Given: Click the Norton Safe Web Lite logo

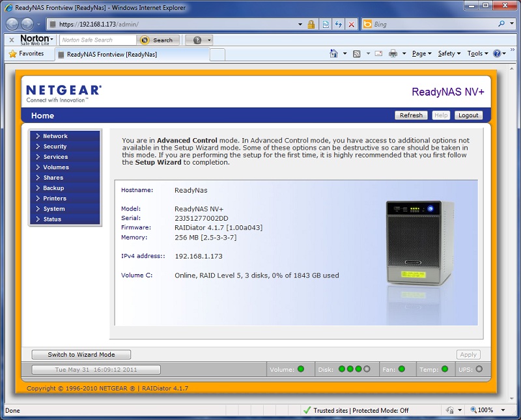Looking at the screenshot, I should (x=35, y=40).
